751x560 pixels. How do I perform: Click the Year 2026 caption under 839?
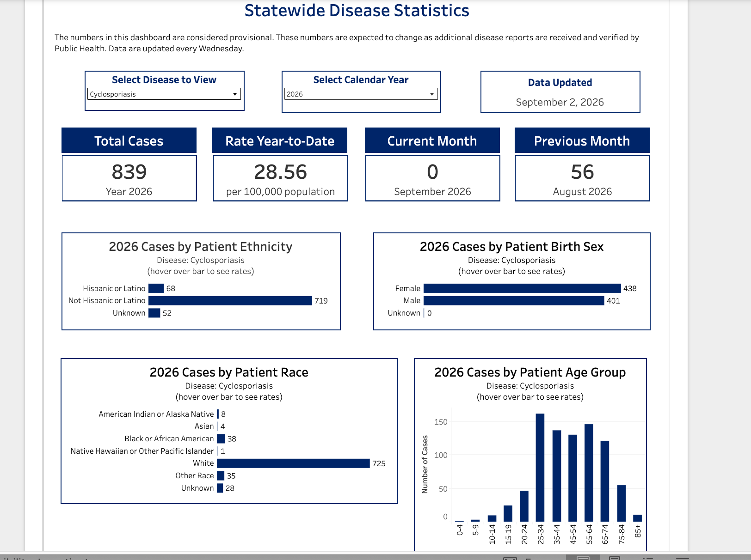(129, 191)
